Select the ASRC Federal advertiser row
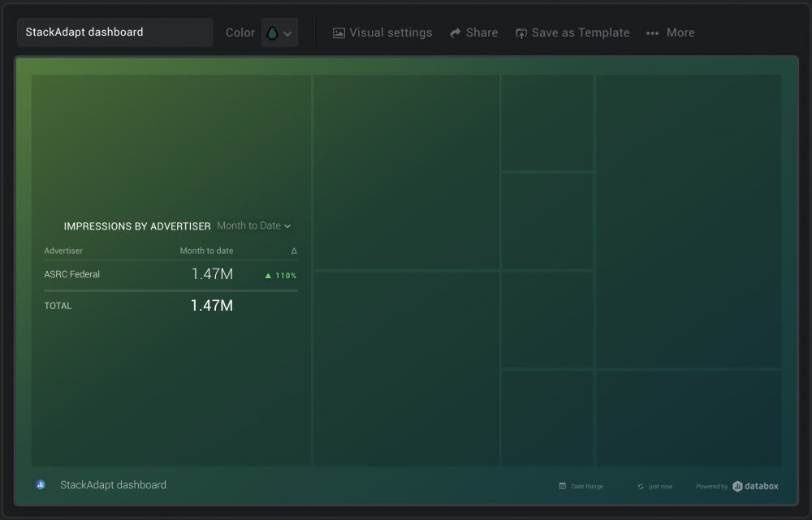Screen dimensions: 812x520 pyautogui.click(x=72, y=274)
